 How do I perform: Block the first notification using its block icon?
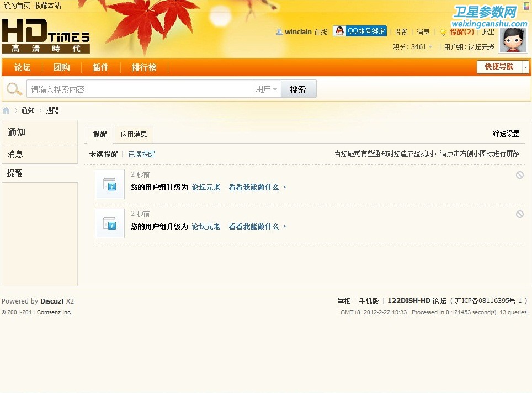coord(519,175)
